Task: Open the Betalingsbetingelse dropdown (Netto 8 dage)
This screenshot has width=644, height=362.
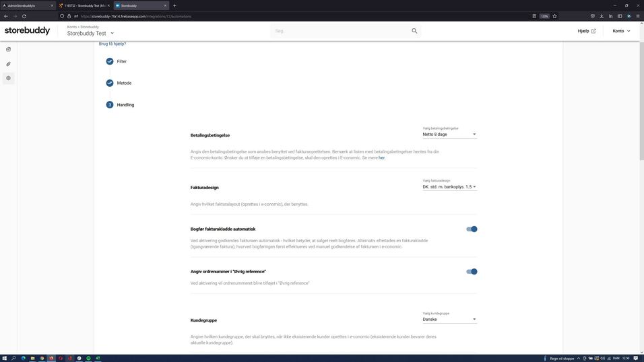Action: pyautogui.click(x=449, y=134)
